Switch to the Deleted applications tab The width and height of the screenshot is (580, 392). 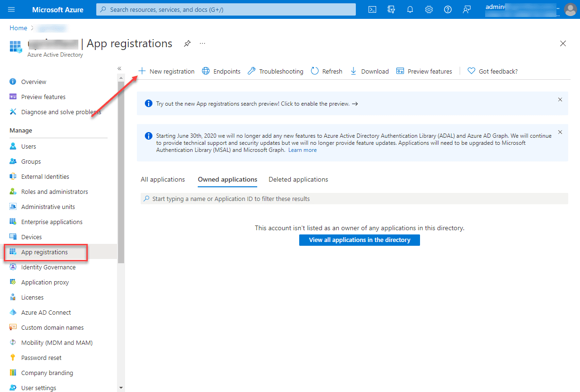point(298,179)
